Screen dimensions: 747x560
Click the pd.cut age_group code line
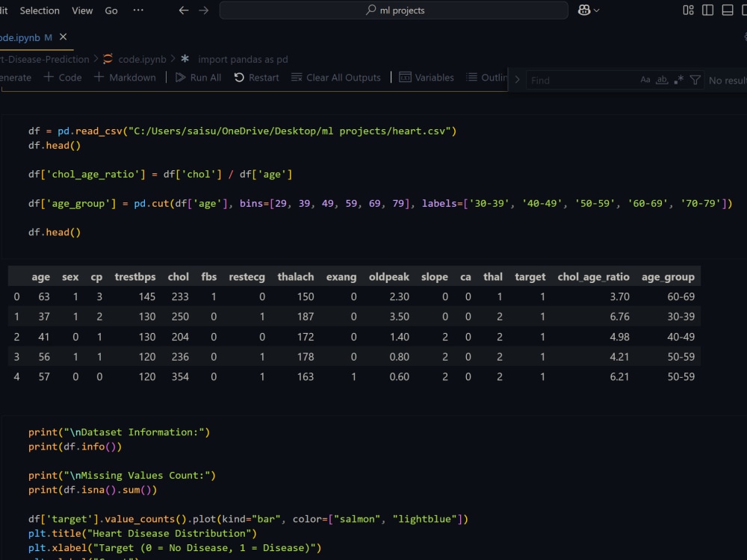click(x=380, y=203)
